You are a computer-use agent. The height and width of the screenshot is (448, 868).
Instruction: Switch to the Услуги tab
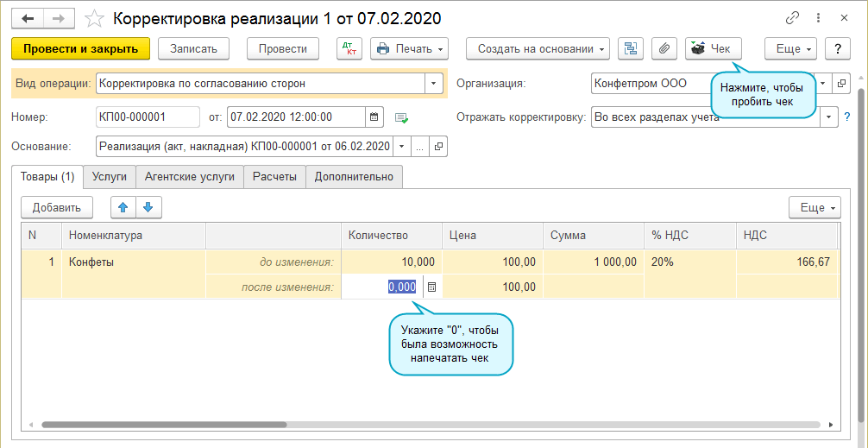(109, 177)
